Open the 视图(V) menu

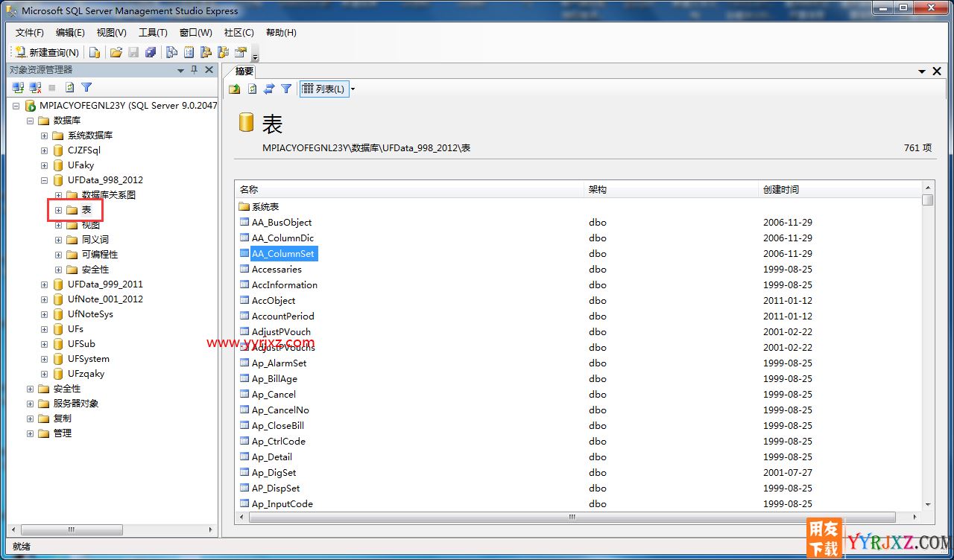click(112, 33)
